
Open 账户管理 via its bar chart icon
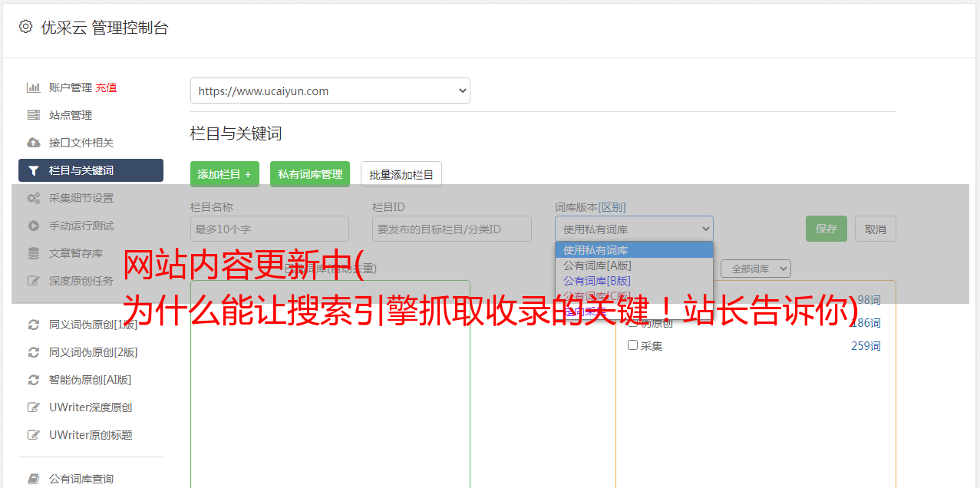click(34, 87)
